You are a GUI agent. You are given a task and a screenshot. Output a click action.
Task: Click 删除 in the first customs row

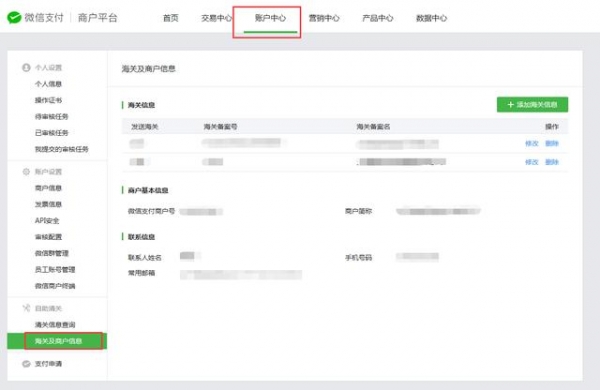pyautogui.click(x=552, y=144)
